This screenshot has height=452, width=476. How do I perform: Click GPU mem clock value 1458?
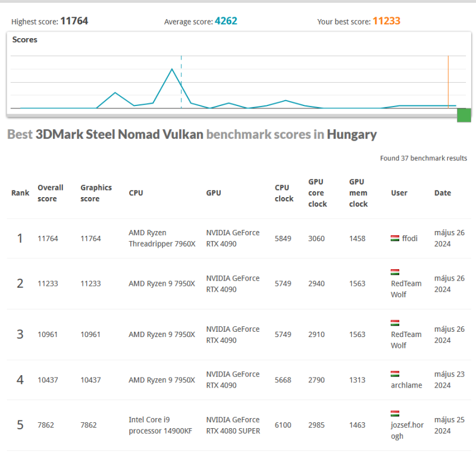(x=357, y=238)
